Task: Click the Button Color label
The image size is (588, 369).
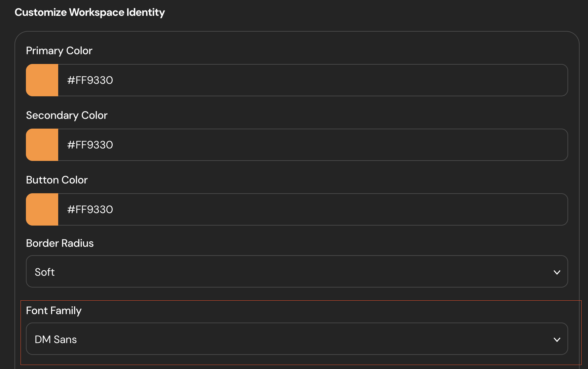Action: tap(57, 180)
